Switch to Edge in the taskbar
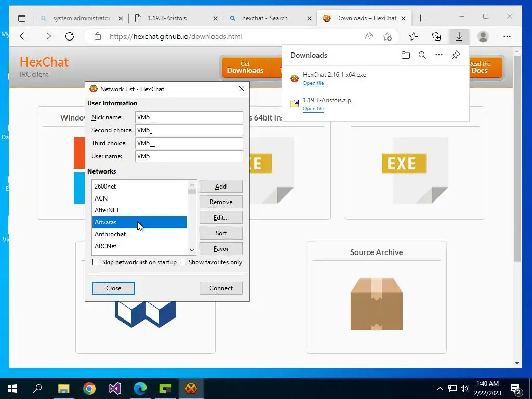The height and width of the screenshot is (399, 532). 140,389
